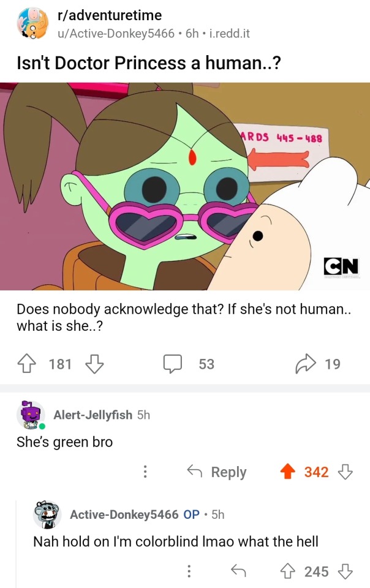Upvote the Doctor Princess post
Image resolution: width=370 pixels, height=588 pixels.
pos(26,364)
